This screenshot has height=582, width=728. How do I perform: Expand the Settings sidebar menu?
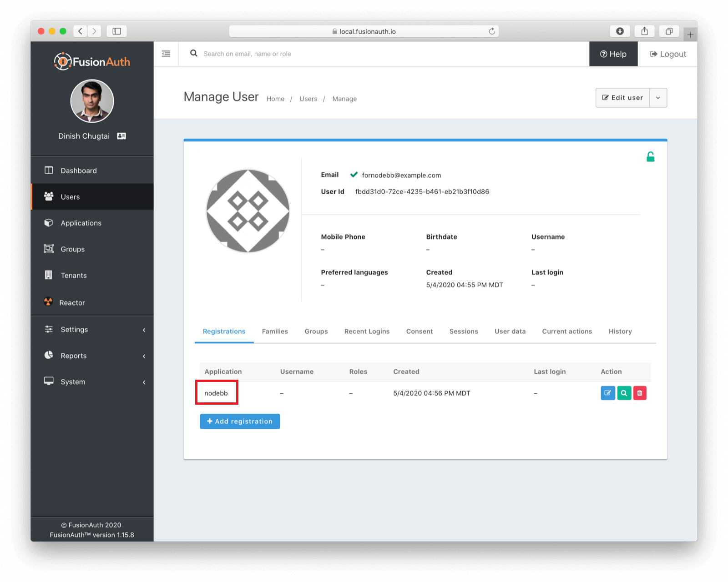coord(92,330)
